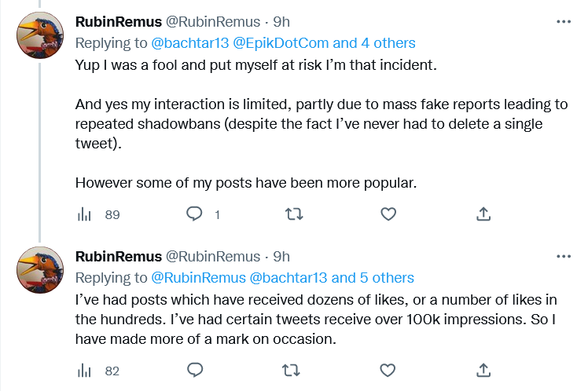Reply to the first tweet with 1 comment

click(203, 214)
